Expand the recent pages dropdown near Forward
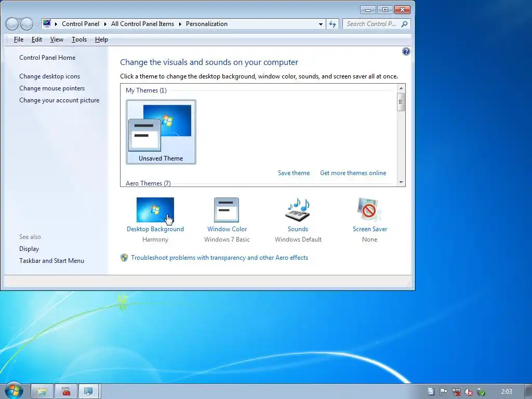The height and width of the screenshot is (399, 532). click(x=37, y=24)
